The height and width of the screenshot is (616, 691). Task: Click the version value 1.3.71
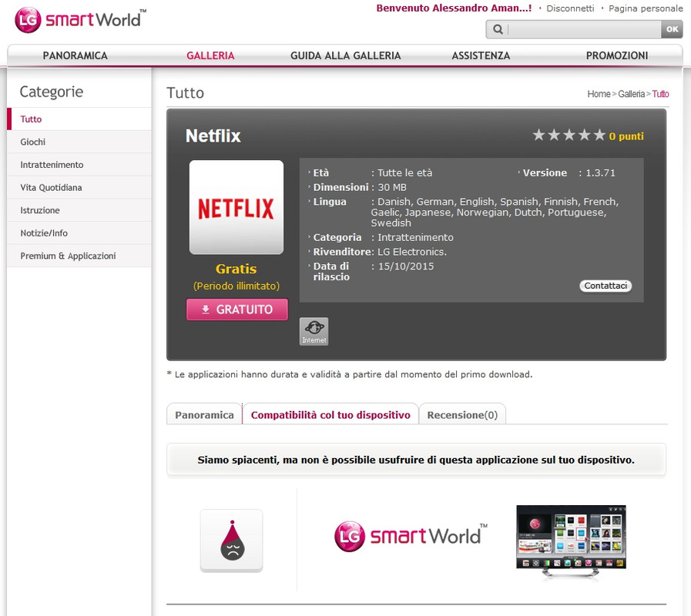(600, 172)
